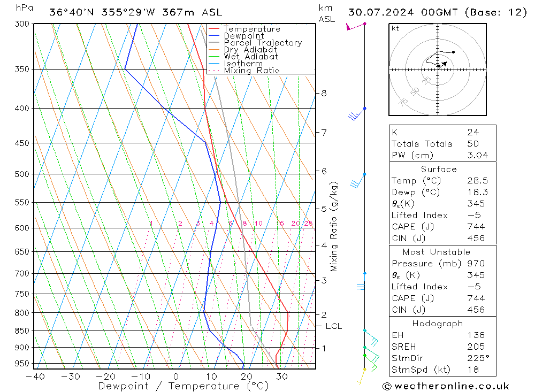The image size is (535, 392).
Task: Click the hodograph 50 ring label
Action: (415, 91)
